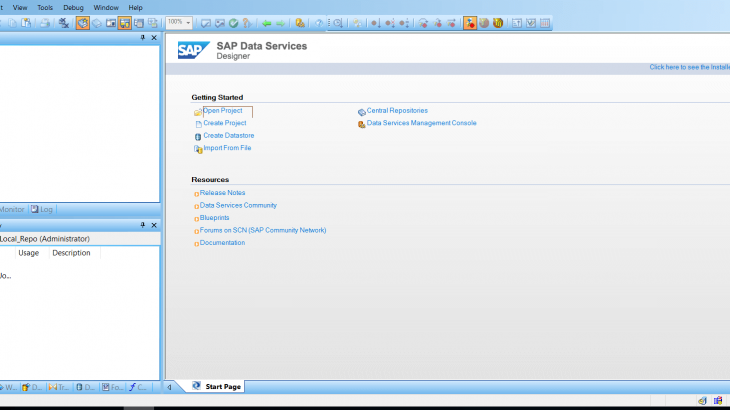This screenshot has height=410, width=730.
Task: Open the View menu
Action: 20,7
